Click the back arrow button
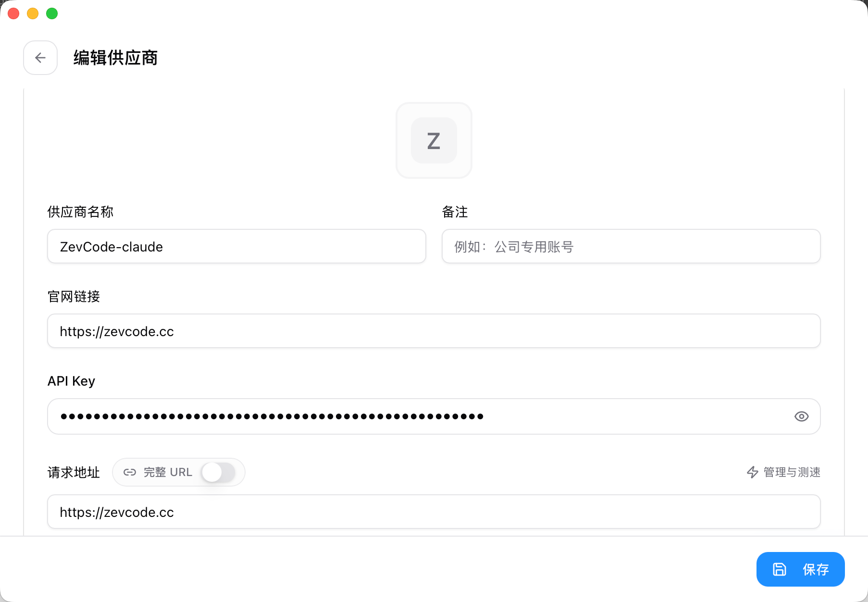Screen dimensions: 868x602 tap(40, 58)
